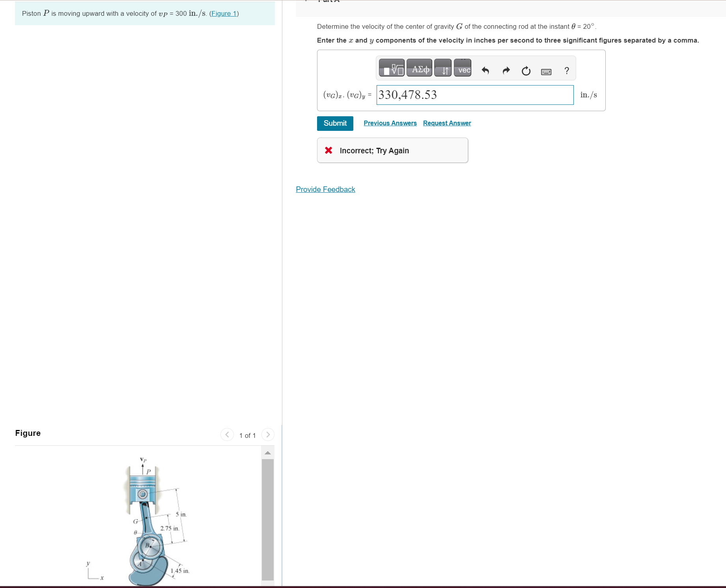Open the math templates palette
The width and height of the screenshot is (726, 588).
391,68
